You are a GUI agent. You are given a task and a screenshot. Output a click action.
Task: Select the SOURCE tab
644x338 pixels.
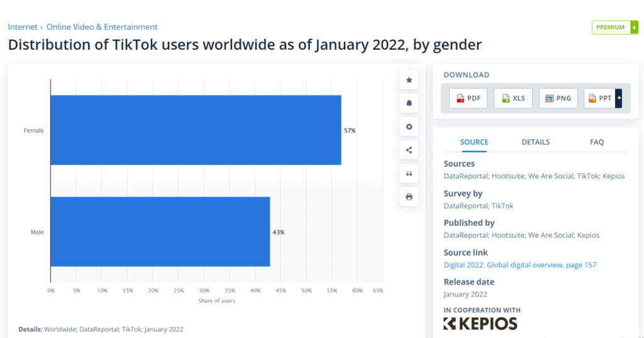[x=474, y=142]
